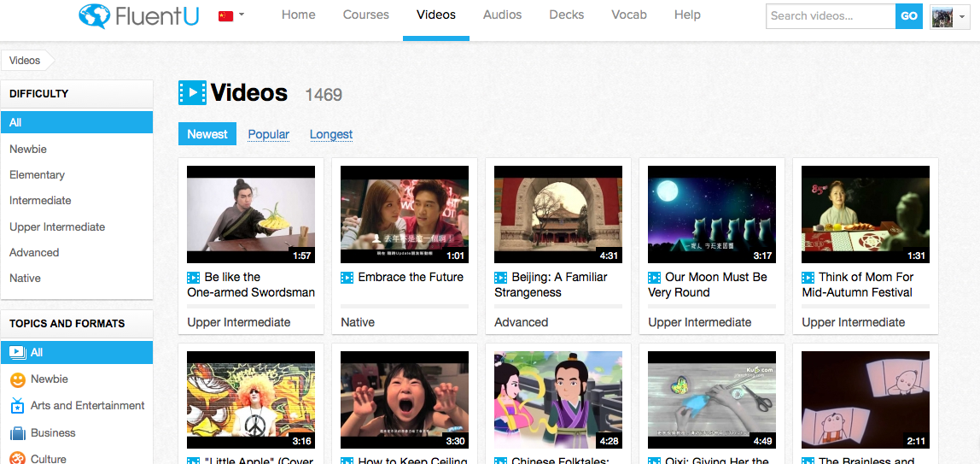Screen dimensions: 980x464
Task: Go to the Vocab tab
Action: pyautogui.click(x=629, y=15)
